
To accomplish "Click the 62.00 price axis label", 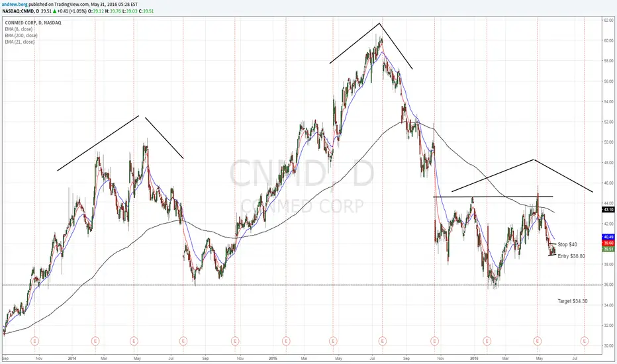I will coord(609,20).
